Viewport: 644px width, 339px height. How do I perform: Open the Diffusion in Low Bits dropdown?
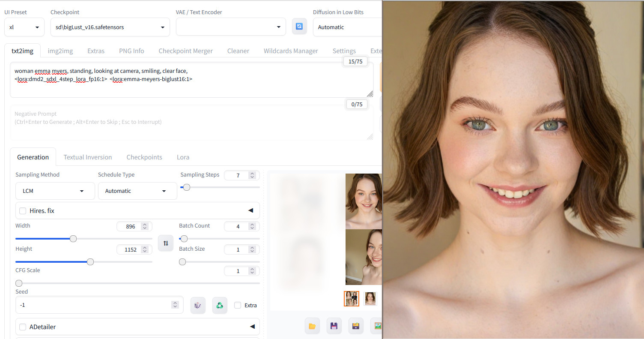click(x=347, y=27)
